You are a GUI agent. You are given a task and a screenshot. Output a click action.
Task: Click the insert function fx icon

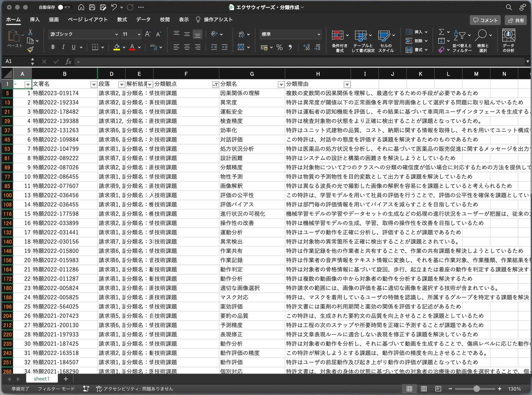pyautogui.click(x=68, y=61)
